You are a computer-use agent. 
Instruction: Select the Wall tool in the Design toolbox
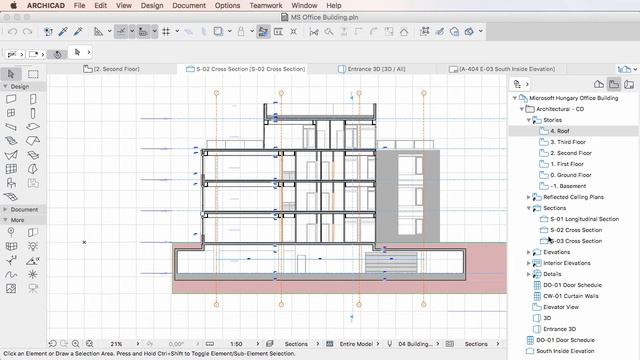tap(11, 99)
